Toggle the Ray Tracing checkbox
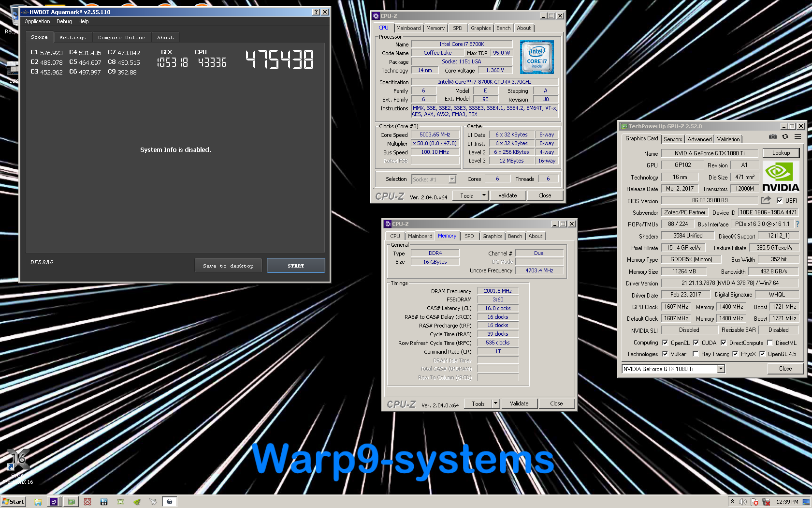 [x=696, y=354]
